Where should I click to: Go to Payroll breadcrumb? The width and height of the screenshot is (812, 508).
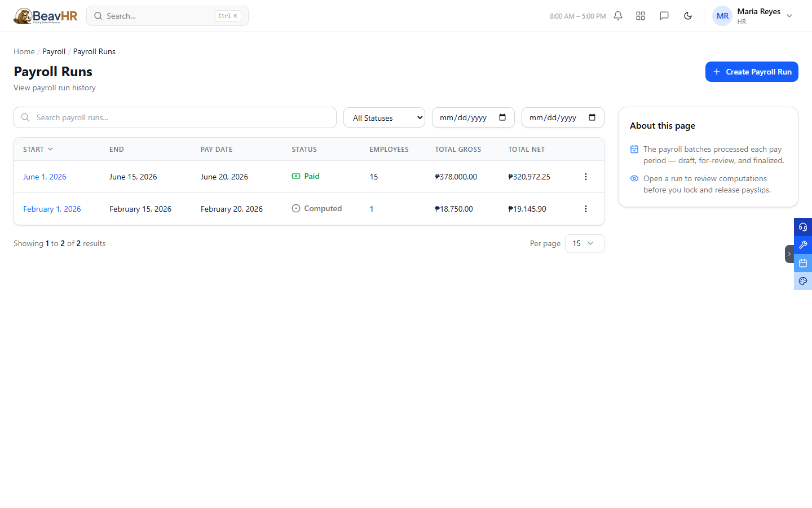54,51
